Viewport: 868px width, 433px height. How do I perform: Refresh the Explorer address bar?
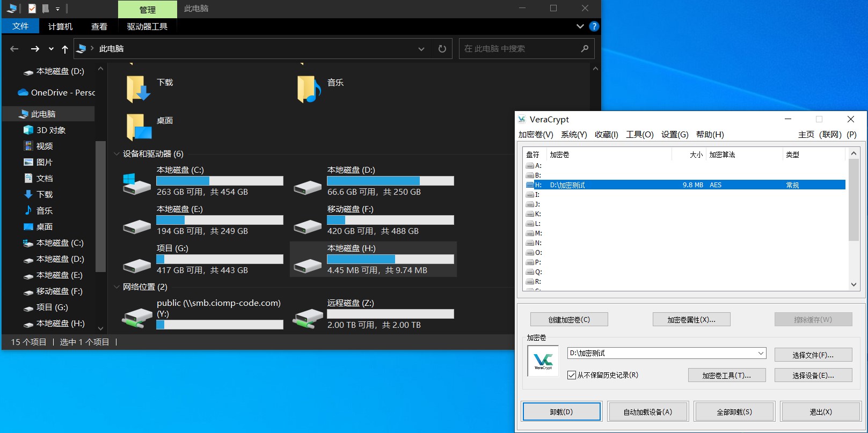coord(442,49)
